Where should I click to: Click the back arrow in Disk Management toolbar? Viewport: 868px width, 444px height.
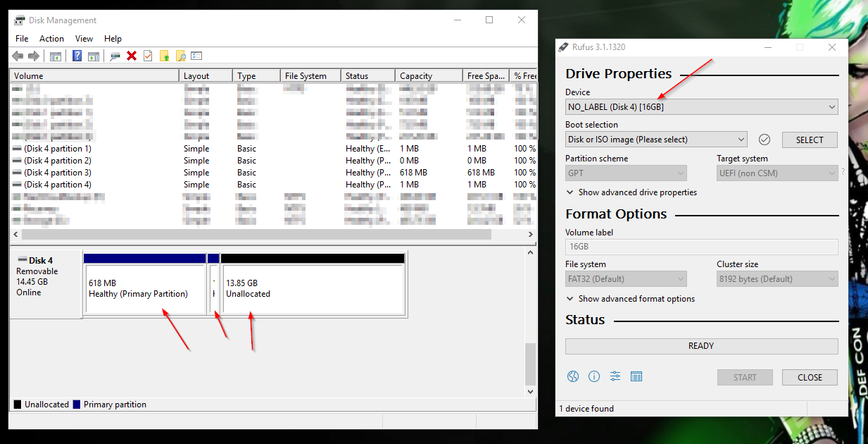pos(18,56)
